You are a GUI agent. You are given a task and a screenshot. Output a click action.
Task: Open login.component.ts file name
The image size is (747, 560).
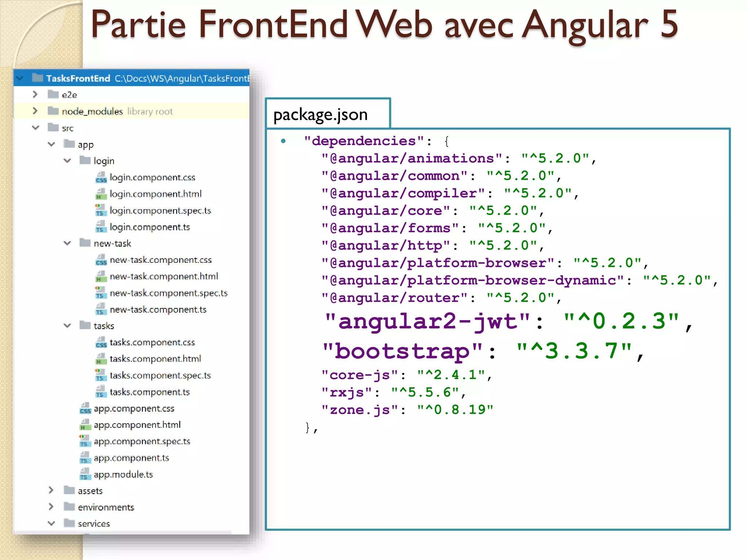coord(150,227)
